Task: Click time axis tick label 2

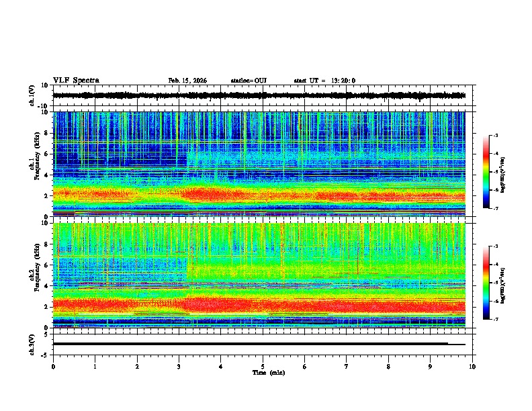Action: (x=137, y=367)
